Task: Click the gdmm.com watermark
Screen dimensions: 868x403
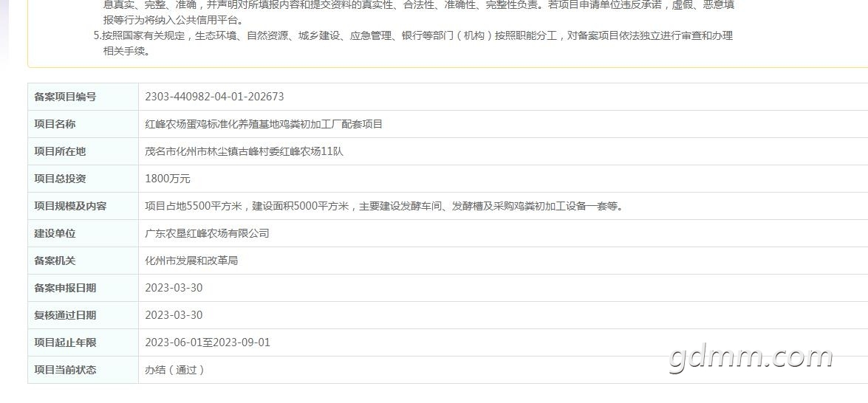Action: (751, 356)
